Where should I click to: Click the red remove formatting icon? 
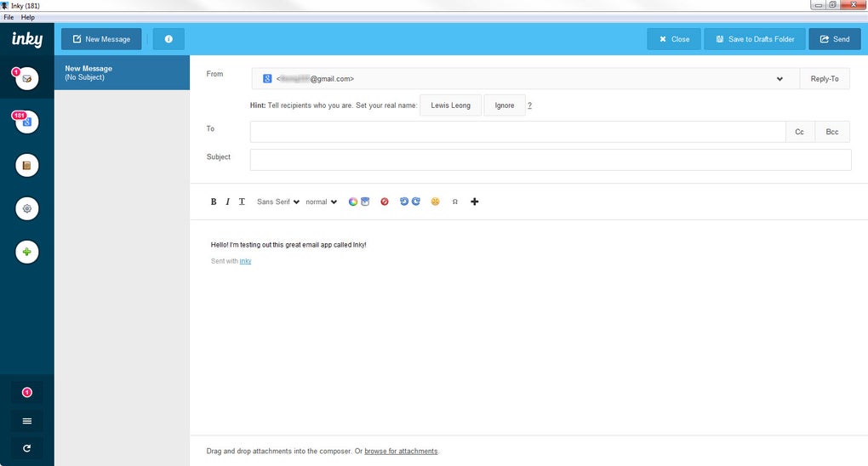[385, 202]
